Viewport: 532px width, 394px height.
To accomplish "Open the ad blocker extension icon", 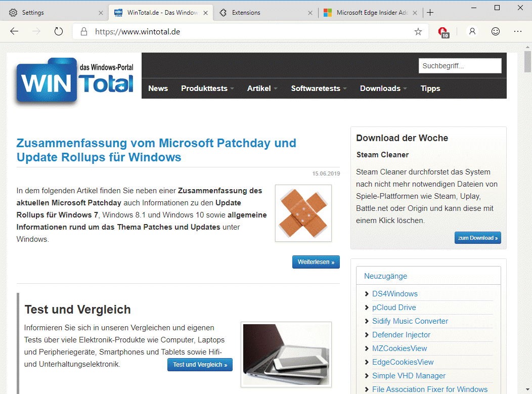I will pyautogui.click(x=444, y=32).
